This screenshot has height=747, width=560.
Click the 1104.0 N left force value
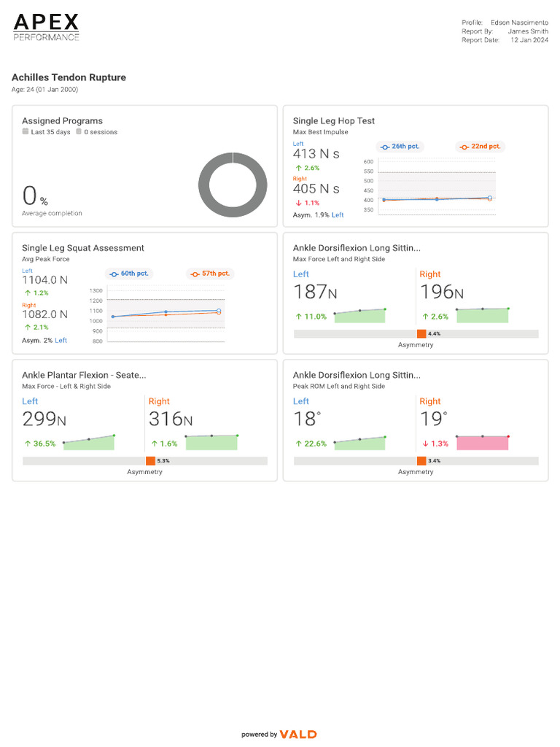44,280
